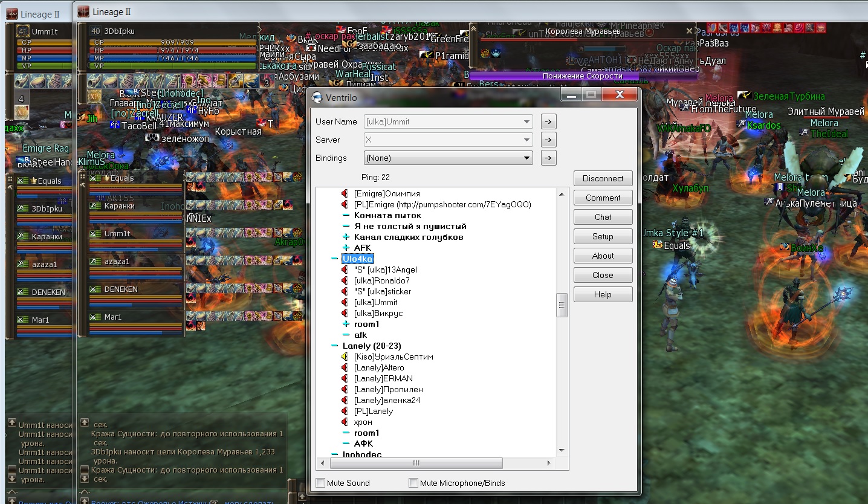Open the Ventrilo Chat window
Screen dimensions: 868x504
tap(603, 217)
